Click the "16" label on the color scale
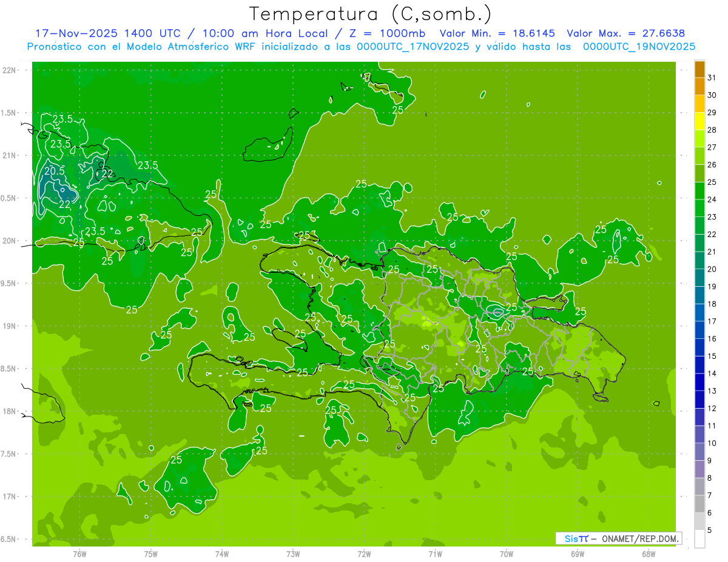Image resolution: width=728 pixels, height=562 pixels. [712, 338]
